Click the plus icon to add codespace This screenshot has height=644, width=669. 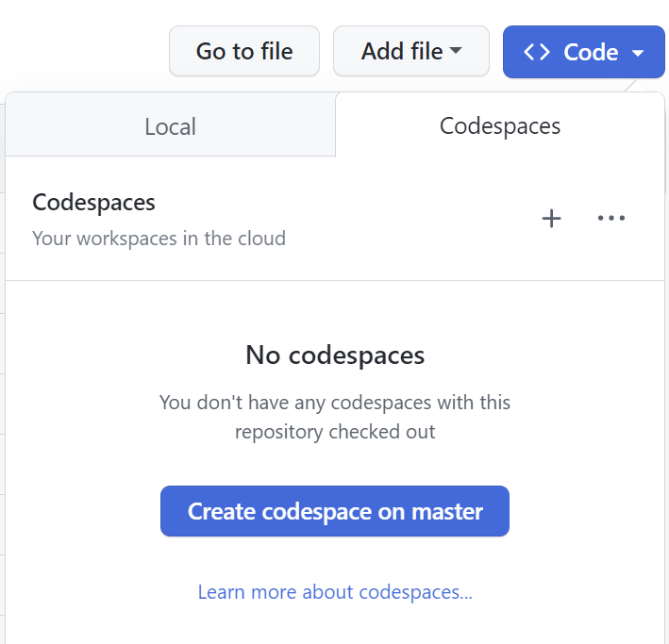[x=551, y=219]
